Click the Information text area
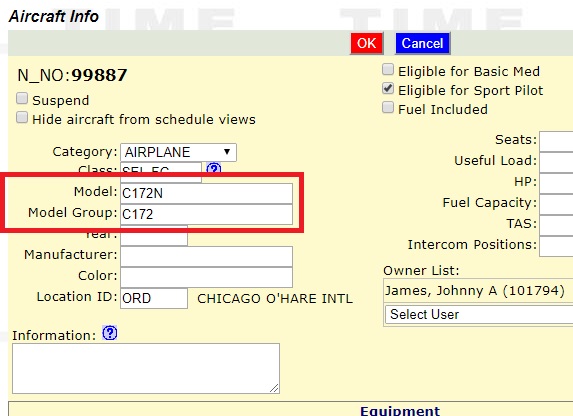The height and width of the screenshot is (416, 573). (146, 368)
